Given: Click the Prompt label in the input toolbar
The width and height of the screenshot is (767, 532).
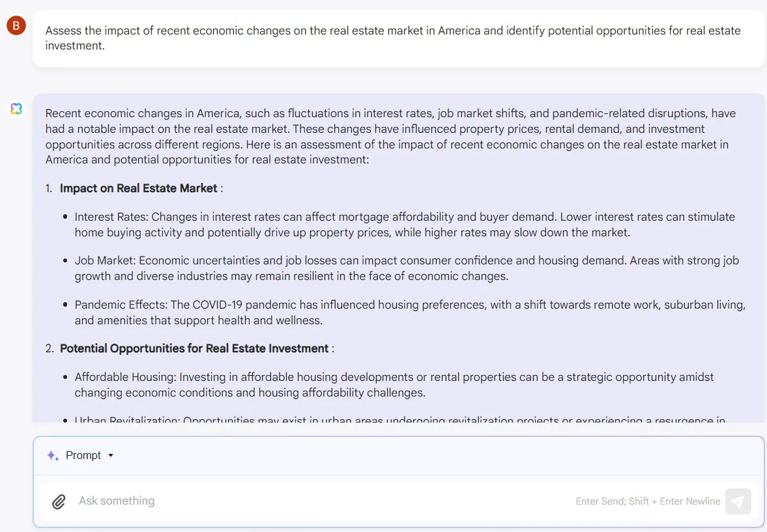Looking at the screenshot, I should coord(83,455).
